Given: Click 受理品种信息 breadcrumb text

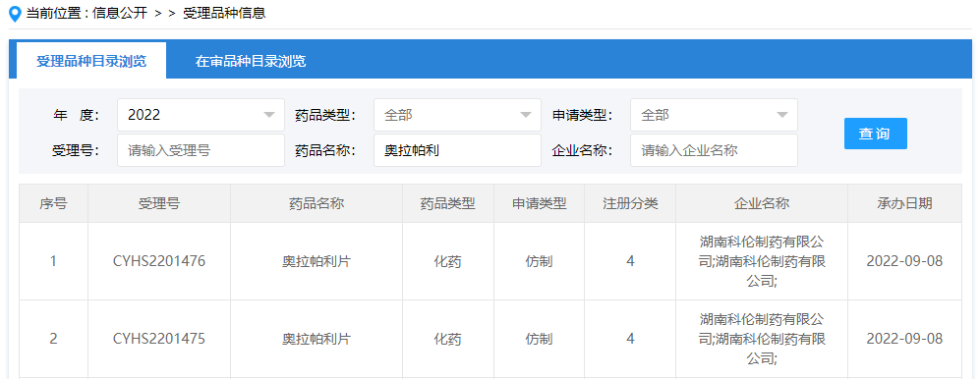Looking at the screenshot, I should coord(225,14).
